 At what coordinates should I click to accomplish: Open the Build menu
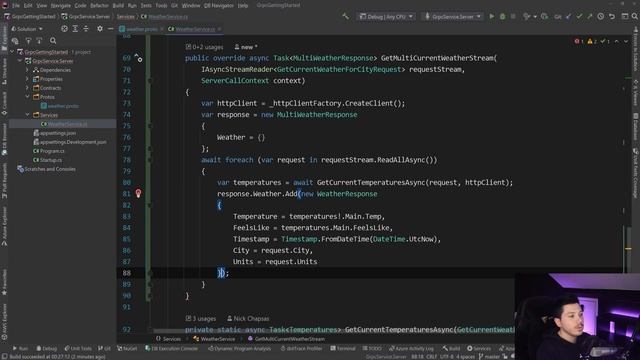[x=118, y=6]
